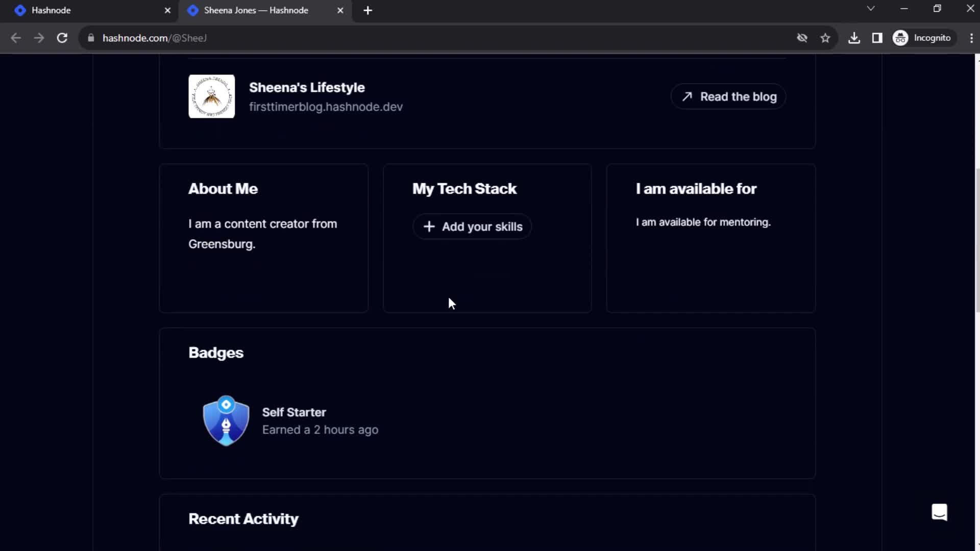The image size is (980, 551).
Task: Click the download icon in browser toolbar
Action: pos(853,38)
